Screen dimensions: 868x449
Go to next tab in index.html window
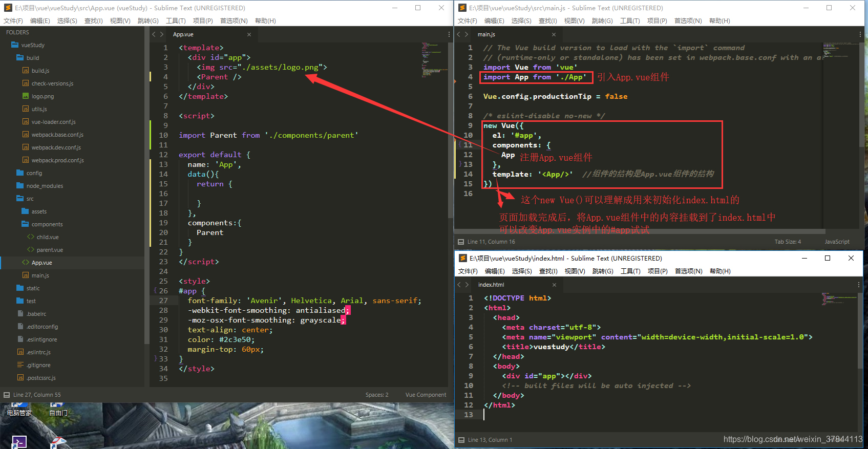coord(467,285)
